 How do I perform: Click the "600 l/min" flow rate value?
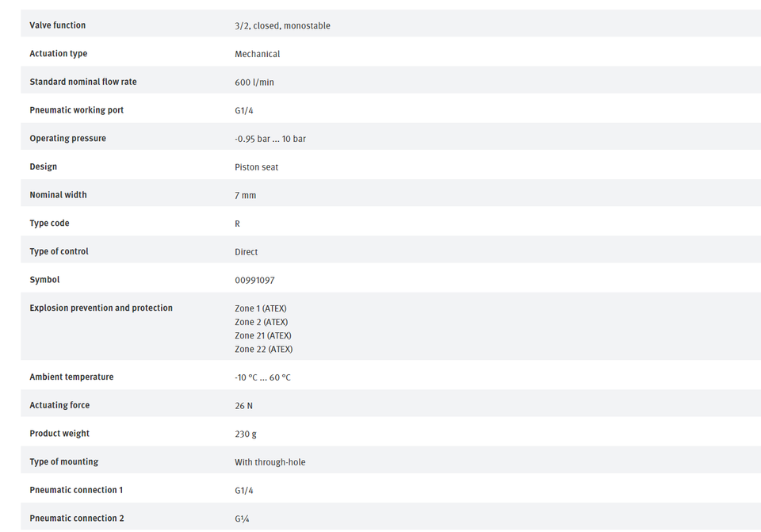coord(254,82)
